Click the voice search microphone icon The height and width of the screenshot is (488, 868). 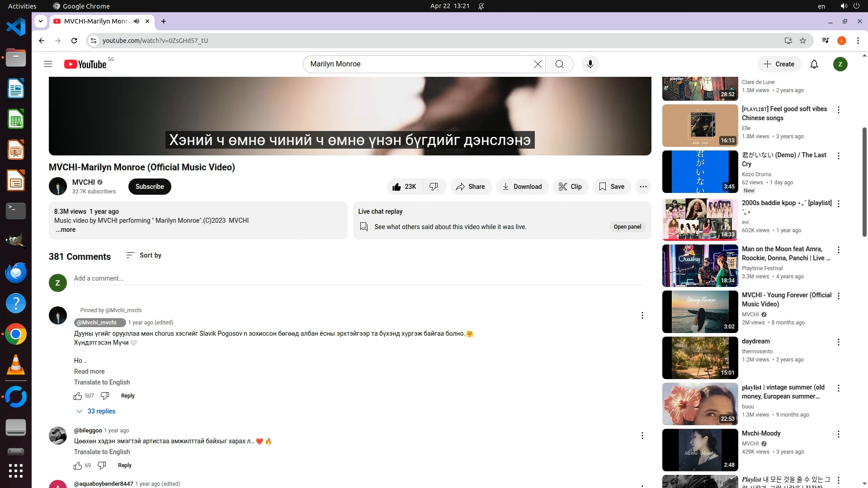[590, 64]
